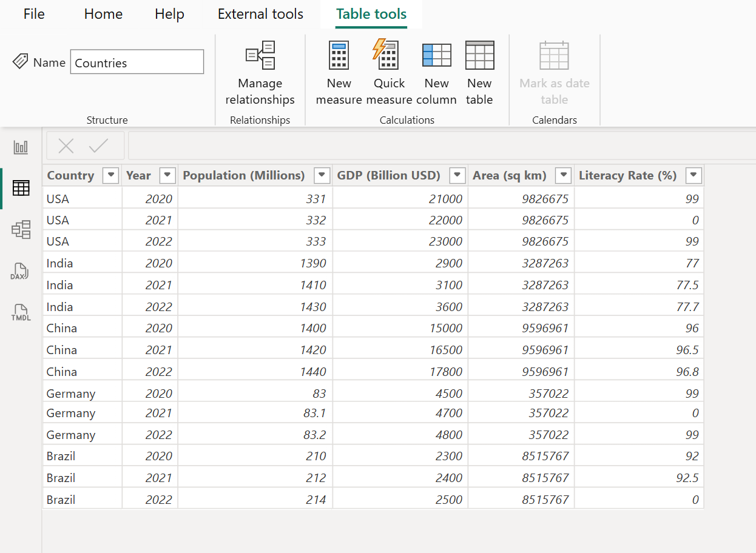Cancel formula entry with the X button
The width and height of the screenshot is (756, 553).
66,146
